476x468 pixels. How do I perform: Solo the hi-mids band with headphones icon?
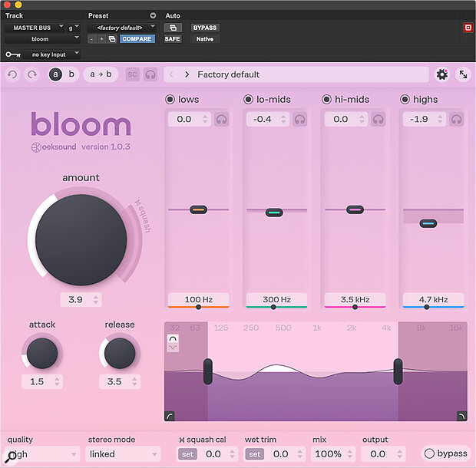(x=378, y=119)
